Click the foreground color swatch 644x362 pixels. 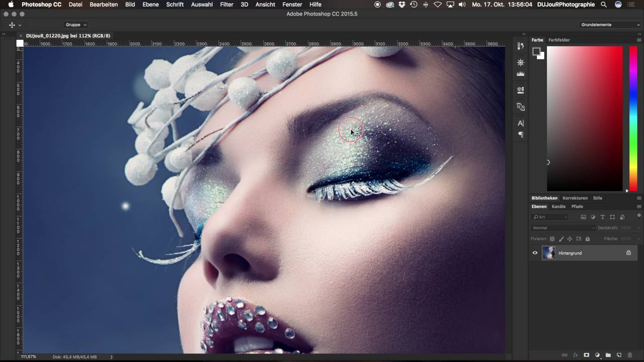point(537,51)
